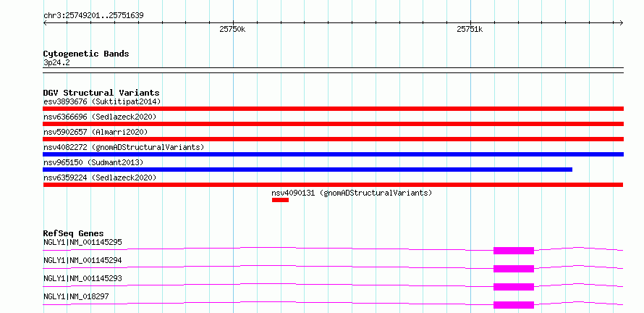Click the nsv965150 (Sudmant2013) label
644x313 pixels.
click(93, 162)
